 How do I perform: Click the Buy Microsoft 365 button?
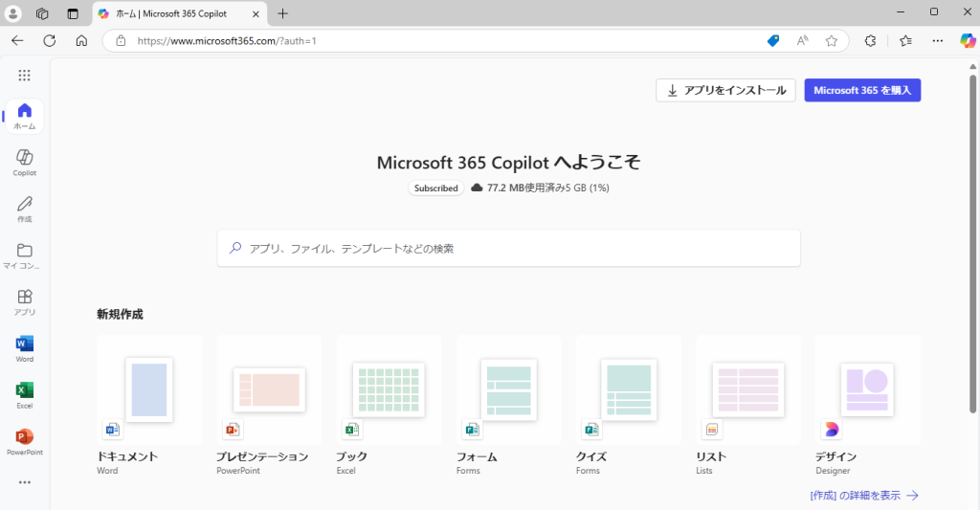(862, 90)
